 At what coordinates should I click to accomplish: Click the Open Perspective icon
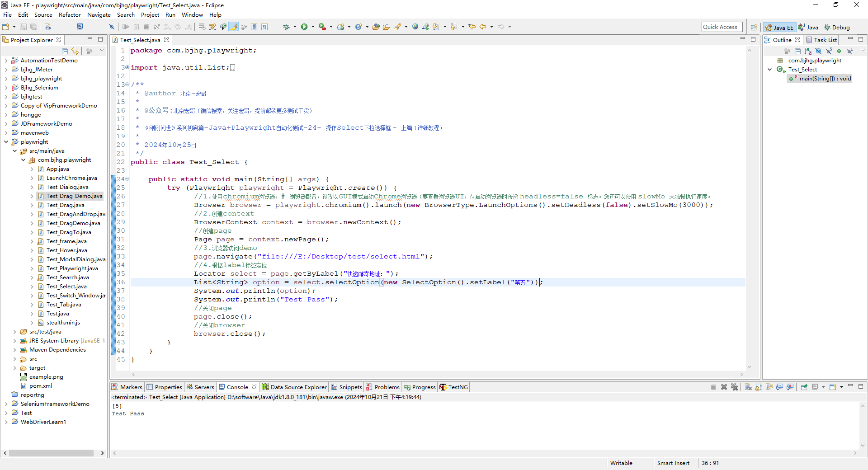pos(754,27)
